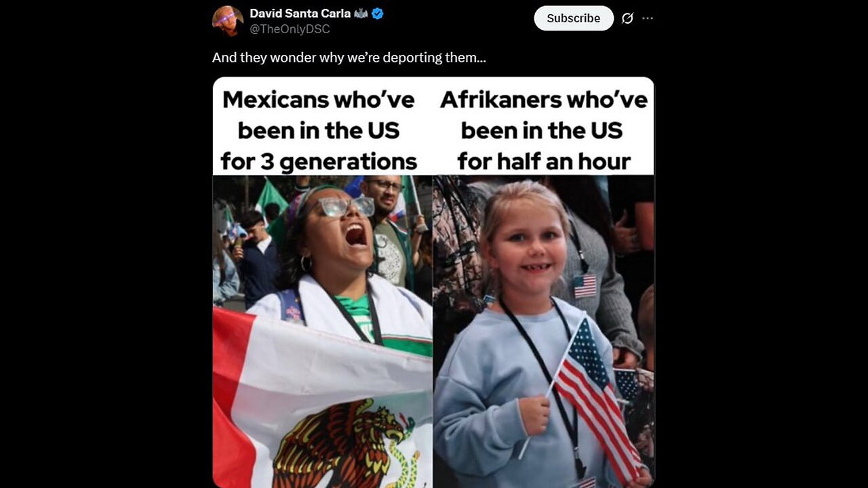This screenshot has width=868, height=488.
Task: Open David Santa Carla's profile avatar
Action: [x=228, y=21]
